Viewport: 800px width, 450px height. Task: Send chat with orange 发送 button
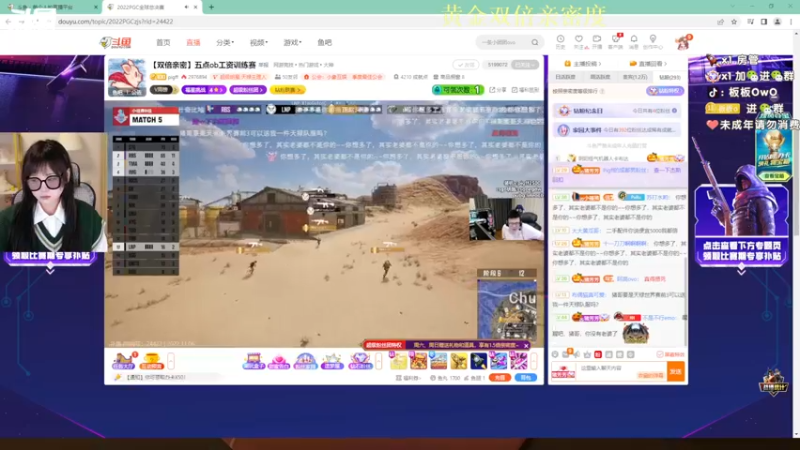point(676,371)
